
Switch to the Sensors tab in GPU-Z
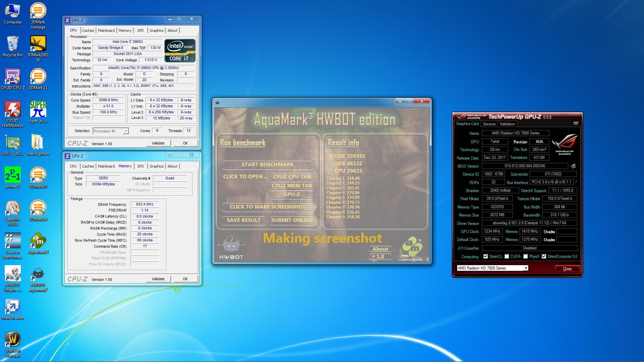(x=489, y=124)
